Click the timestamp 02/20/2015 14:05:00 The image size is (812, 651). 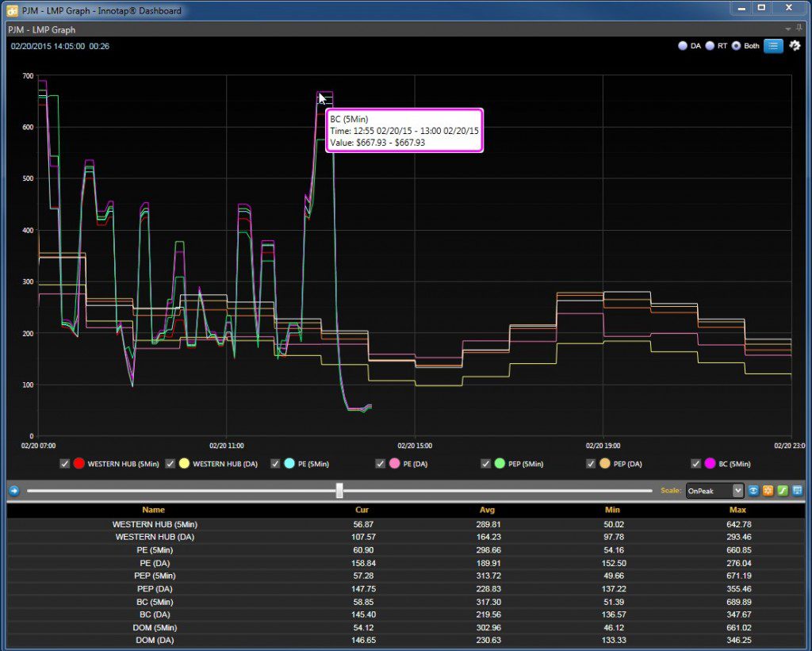48,46
